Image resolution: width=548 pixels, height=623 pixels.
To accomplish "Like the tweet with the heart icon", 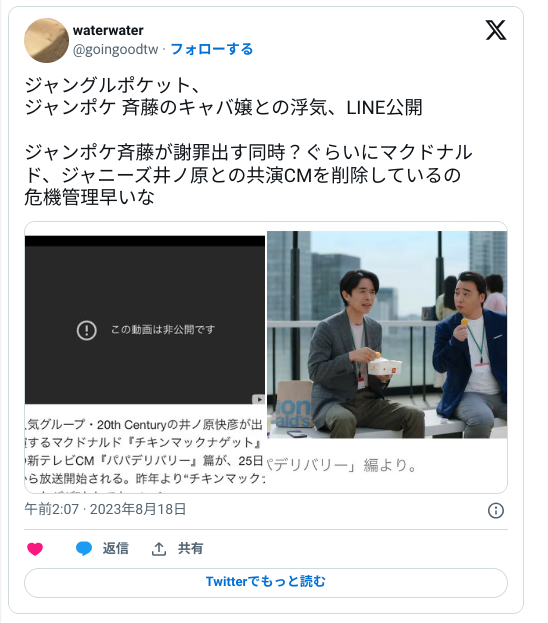I will click(35, 549).
